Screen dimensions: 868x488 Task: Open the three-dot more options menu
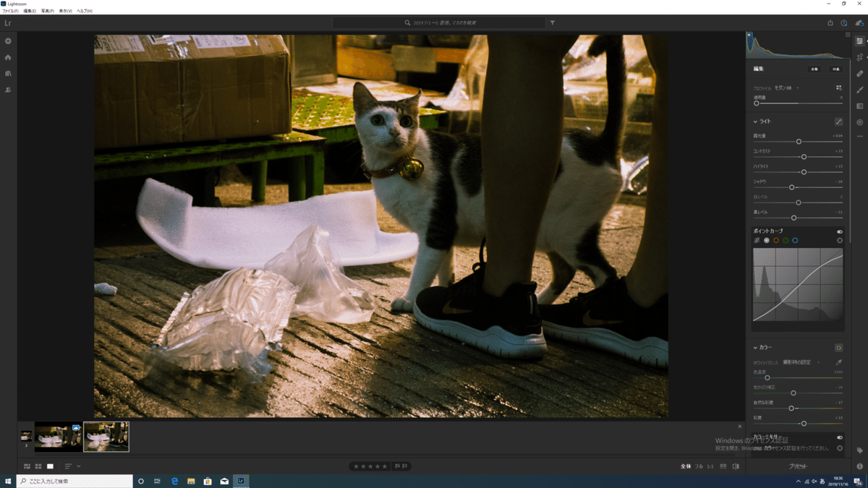click(x=859, y=136)
